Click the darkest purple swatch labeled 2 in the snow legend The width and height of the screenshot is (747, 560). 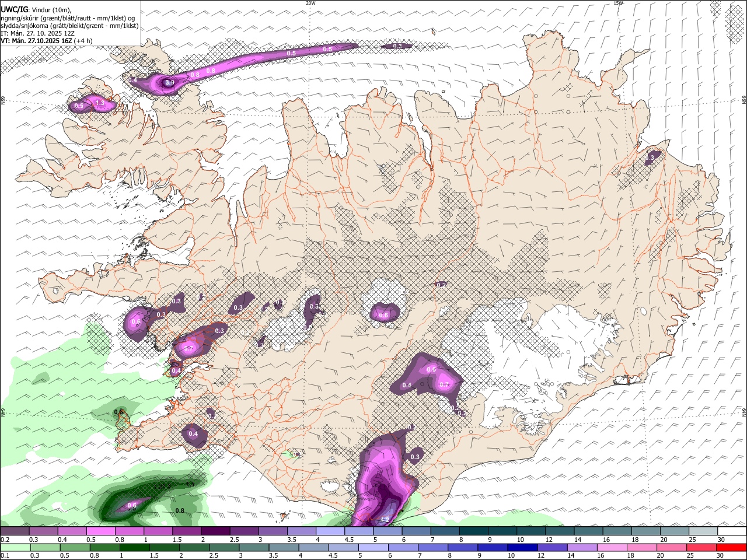tap(215, 531)
